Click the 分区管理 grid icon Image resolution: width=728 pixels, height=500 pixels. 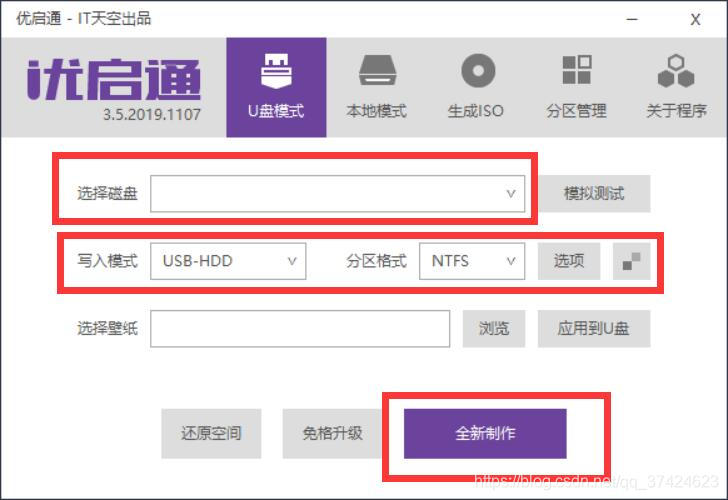pyautogui.click(x=577, y=70)
